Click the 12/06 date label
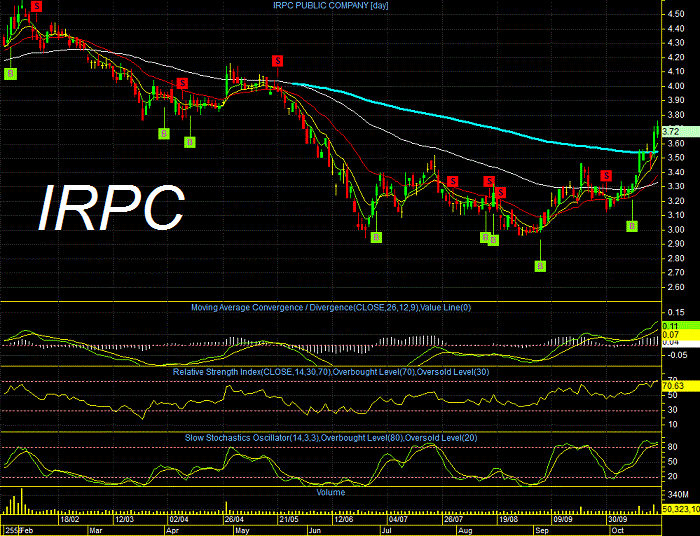The height and width of the screenshot is (536, 700). click(x=343, y=519)
